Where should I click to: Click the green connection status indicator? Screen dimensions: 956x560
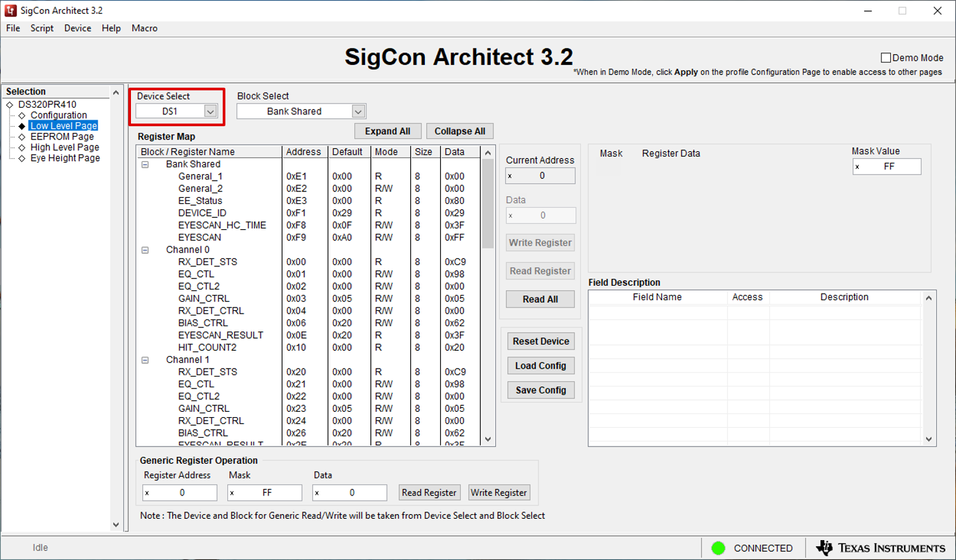[x=718, y=548]
